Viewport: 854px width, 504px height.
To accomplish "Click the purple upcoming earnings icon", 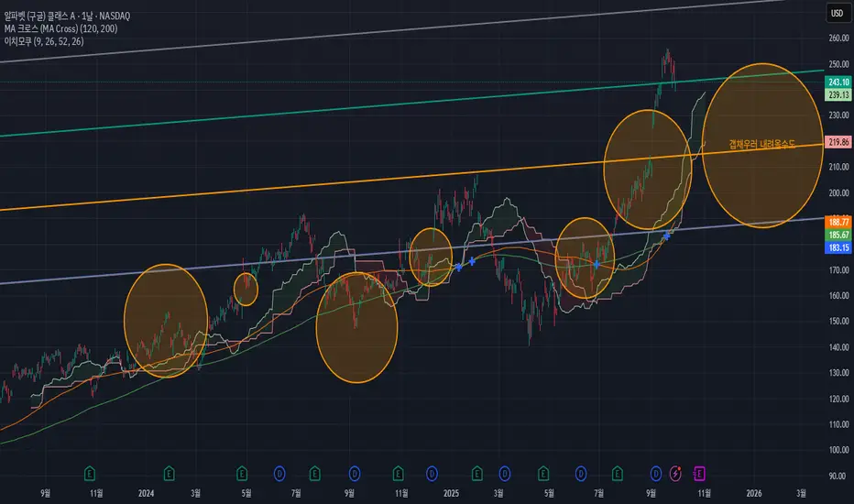I will 699,474.
